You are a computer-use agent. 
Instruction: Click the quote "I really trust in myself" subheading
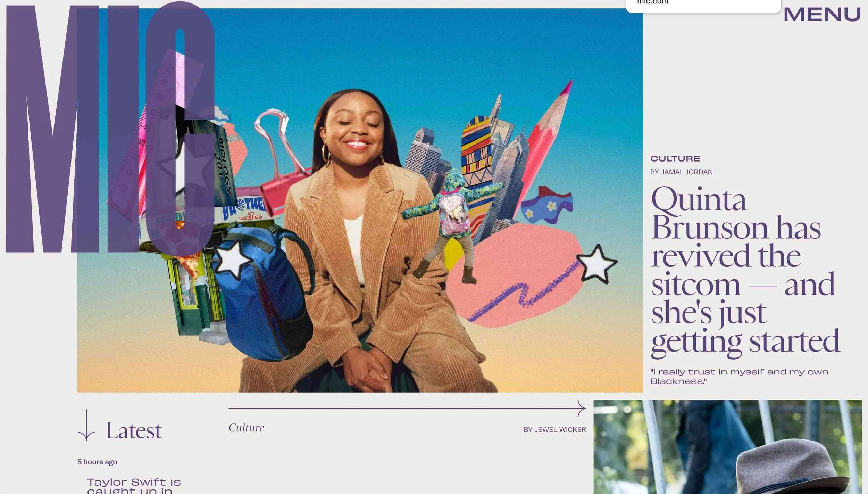[739, 377]
